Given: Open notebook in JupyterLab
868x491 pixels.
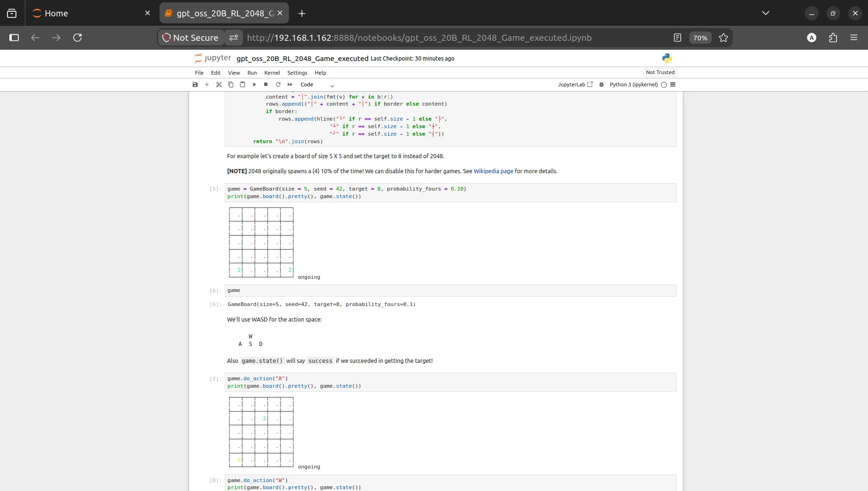Looking at the screenshot, I should point(575,84).
